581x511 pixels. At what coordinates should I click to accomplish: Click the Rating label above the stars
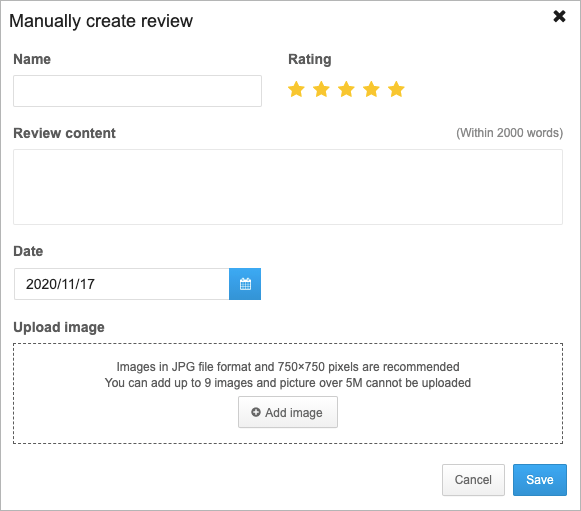pyautogui.click(x=310, y=59)
